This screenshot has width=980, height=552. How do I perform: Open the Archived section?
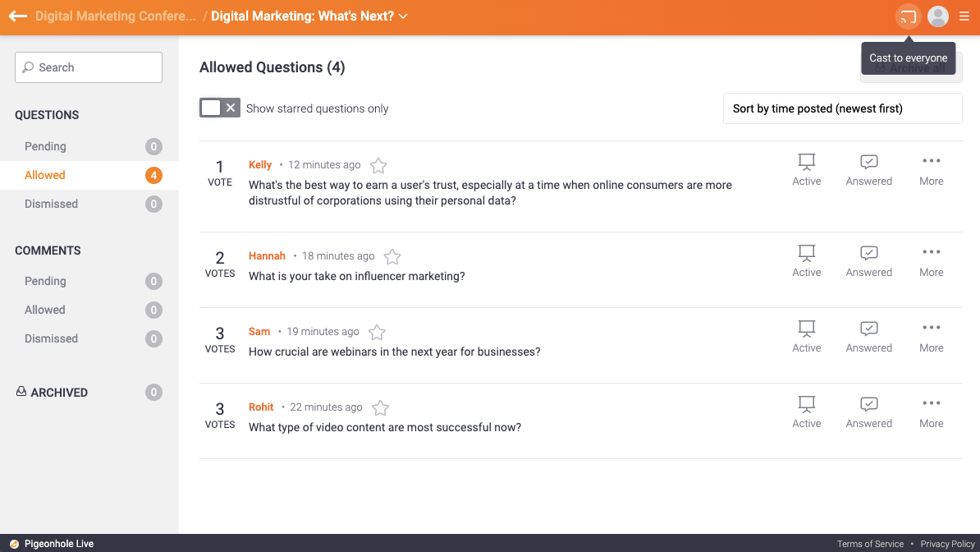point(58,393)
